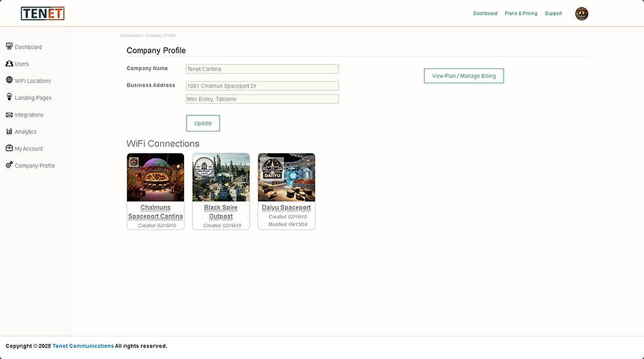
Task: Open Company Profile in the sidebar
Action: coord(35,166)
